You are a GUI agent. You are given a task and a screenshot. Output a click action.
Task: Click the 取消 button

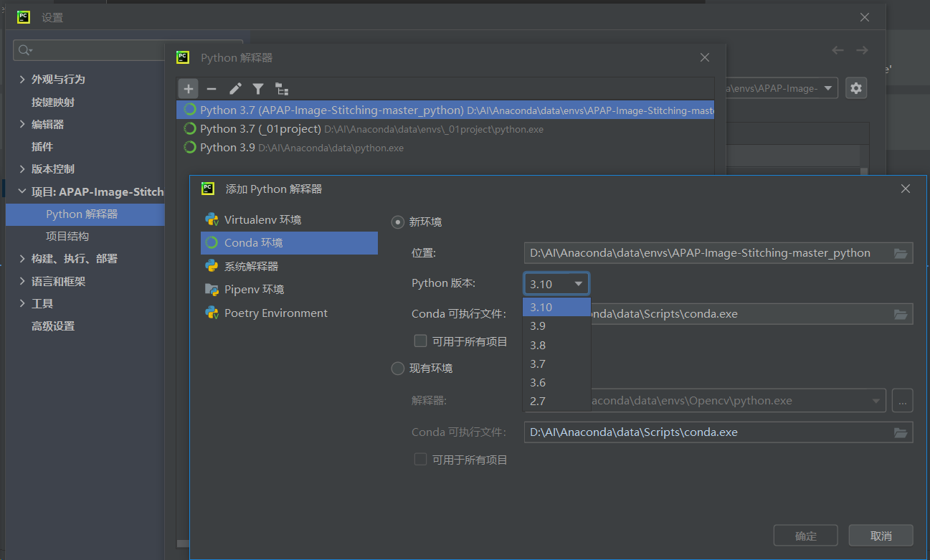click(881, 536)
